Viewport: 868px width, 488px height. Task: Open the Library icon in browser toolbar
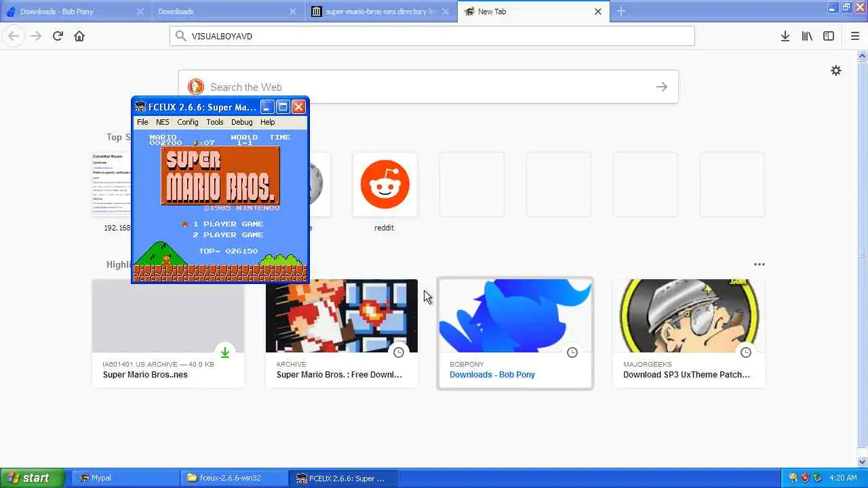[807, 36]
